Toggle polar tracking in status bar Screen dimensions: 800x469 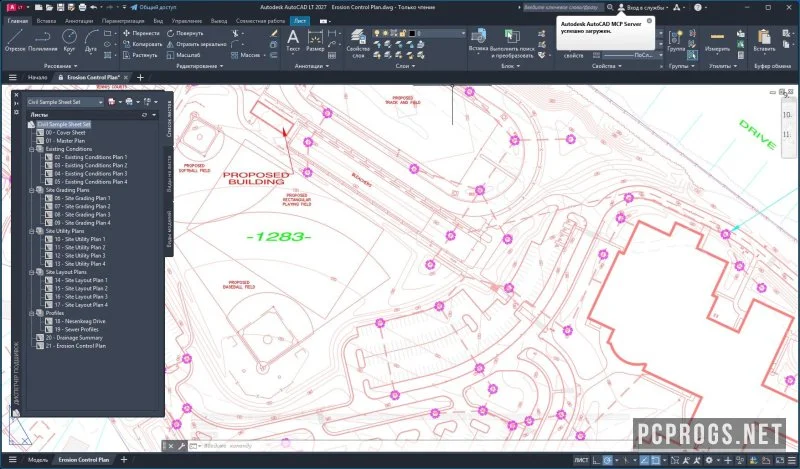click(x=608, y=460)
